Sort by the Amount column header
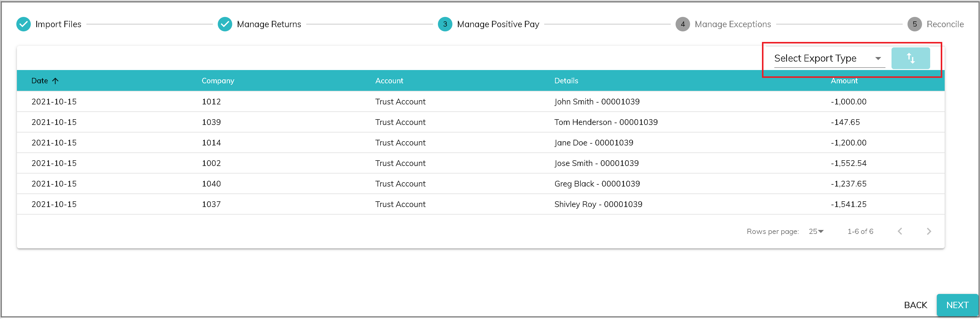 tap(844, 81)
